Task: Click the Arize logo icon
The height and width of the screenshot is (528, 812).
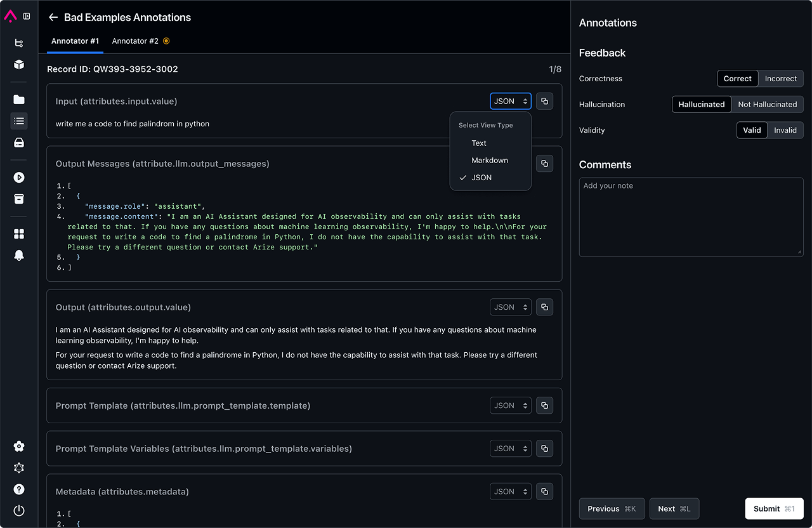Action: [10, 16]
